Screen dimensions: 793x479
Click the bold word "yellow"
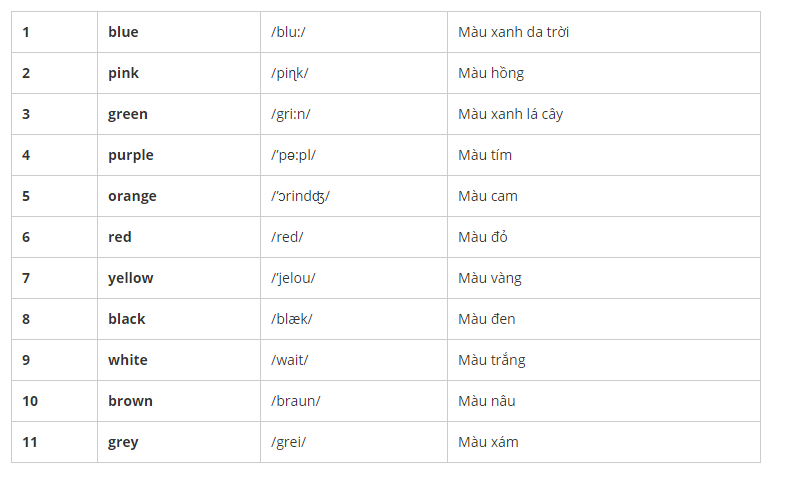pyautogui.click(x=131, y=278)
